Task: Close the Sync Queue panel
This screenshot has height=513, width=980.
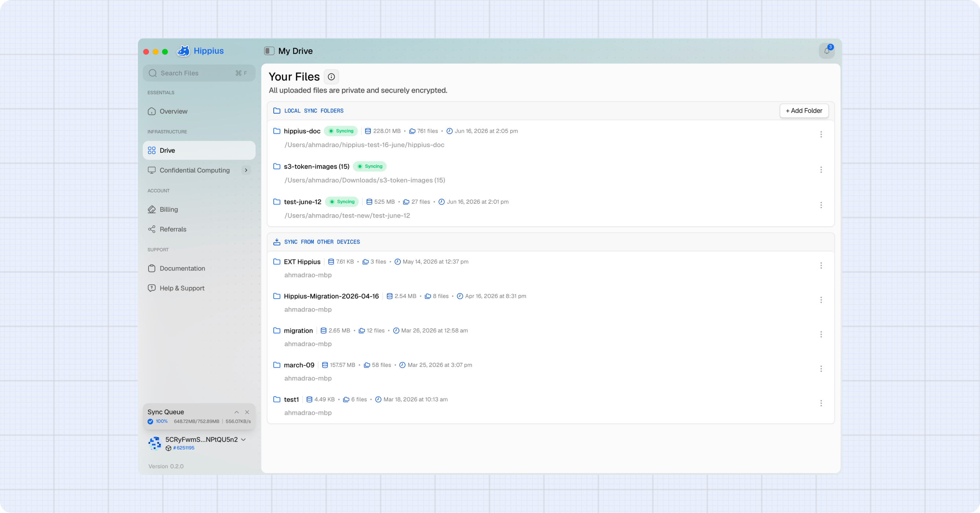Action: pyautogui.click(x=247, y=412)
